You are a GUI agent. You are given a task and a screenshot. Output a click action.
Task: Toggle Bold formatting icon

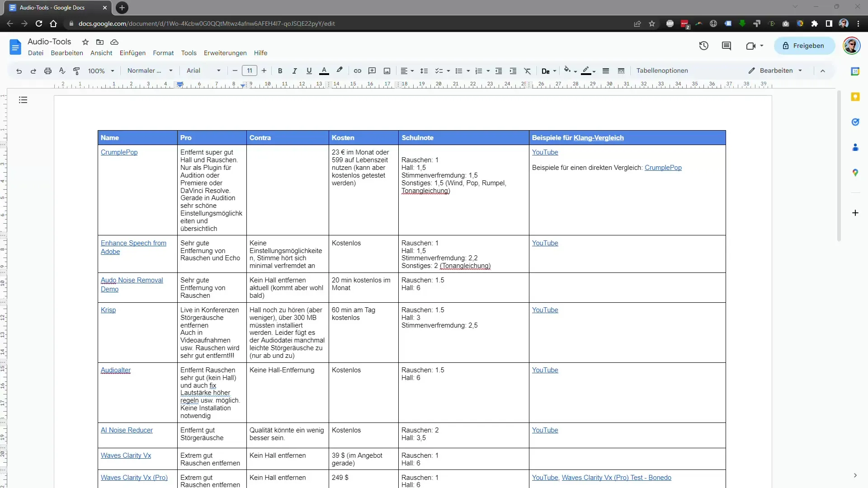click(x=279, y=70)
